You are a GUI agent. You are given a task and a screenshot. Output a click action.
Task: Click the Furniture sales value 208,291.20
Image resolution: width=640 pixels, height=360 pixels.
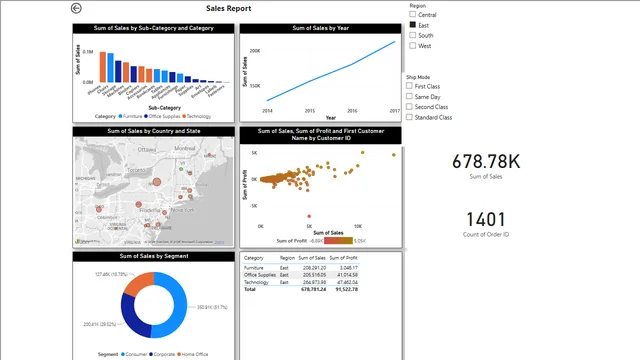[x=314, y=268]
